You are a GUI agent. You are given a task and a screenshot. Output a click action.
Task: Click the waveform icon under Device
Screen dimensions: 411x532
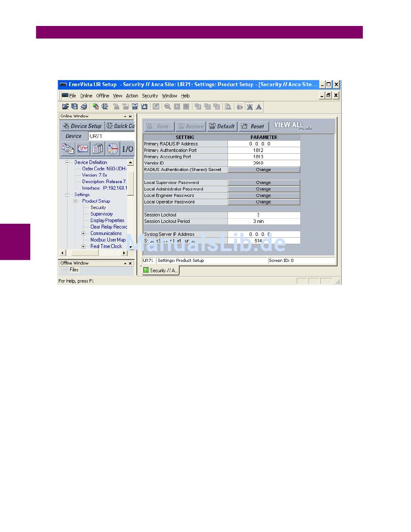click(83, 149)
